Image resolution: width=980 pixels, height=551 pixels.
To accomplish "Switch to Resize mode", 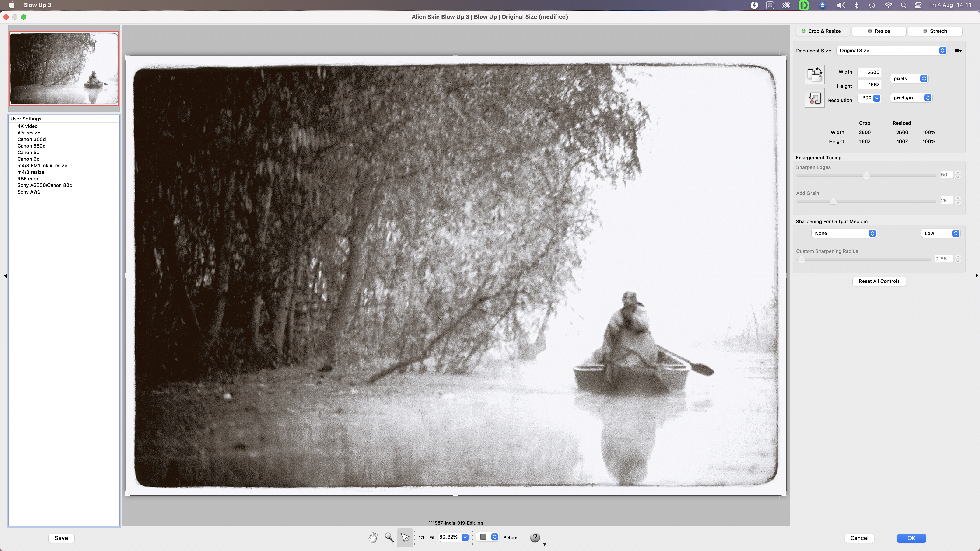I will pos(879,31).
